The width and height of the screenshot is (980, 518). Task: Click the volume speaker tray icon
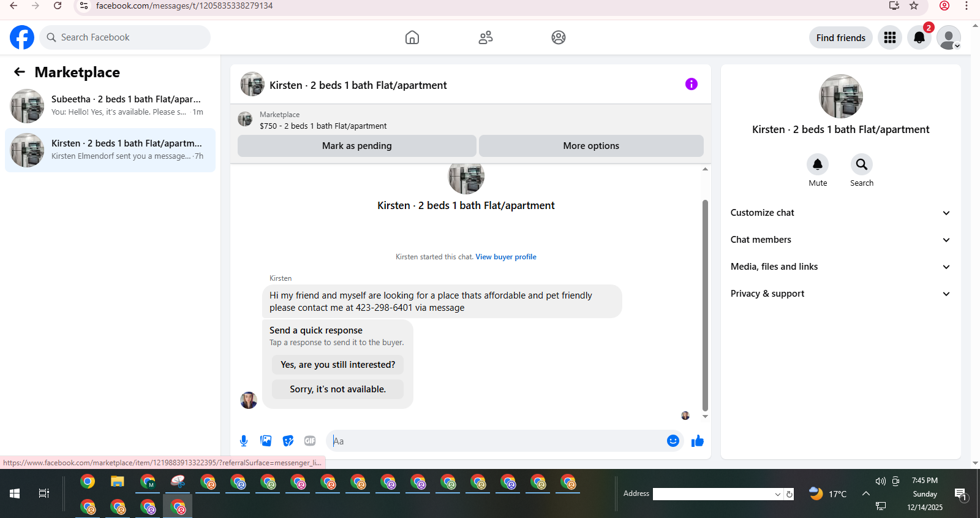[x=881, y=481]
